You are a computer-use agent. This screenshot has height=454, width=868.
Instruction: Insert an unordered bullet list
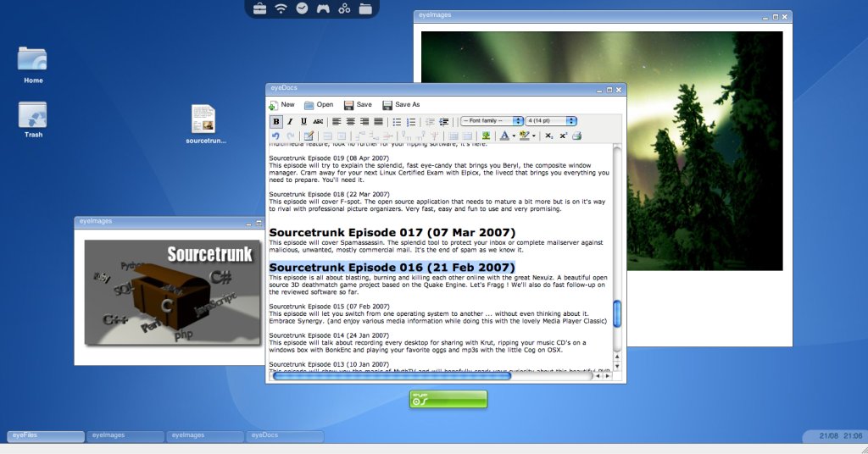click(x=397, y=122)
